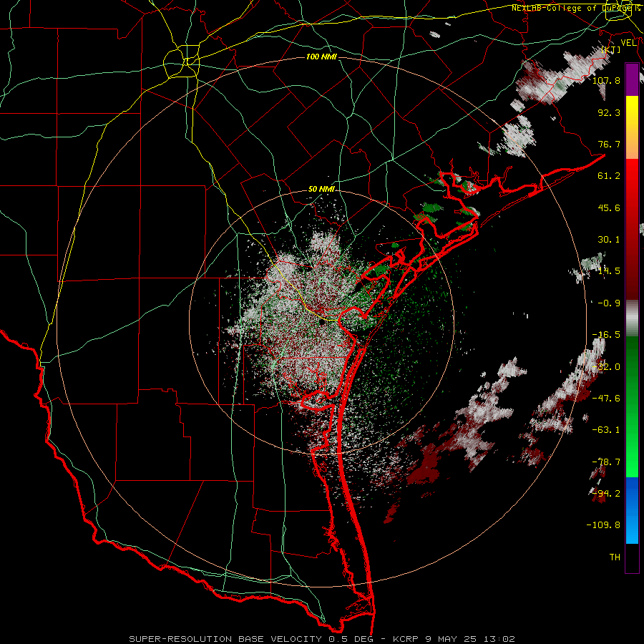Screen dimensions: 644x644
Task: Click the -32.0 velocity scale value
Action: (x=606, y=367)
